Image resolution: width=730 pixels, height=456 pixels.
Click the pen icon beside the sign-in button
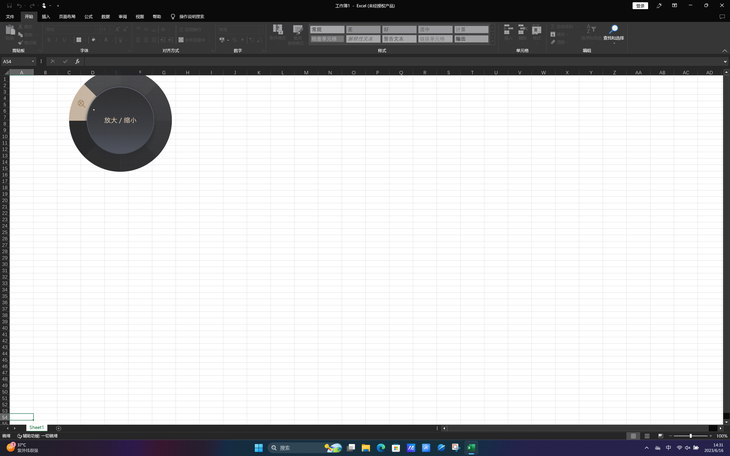coord(659,6)
